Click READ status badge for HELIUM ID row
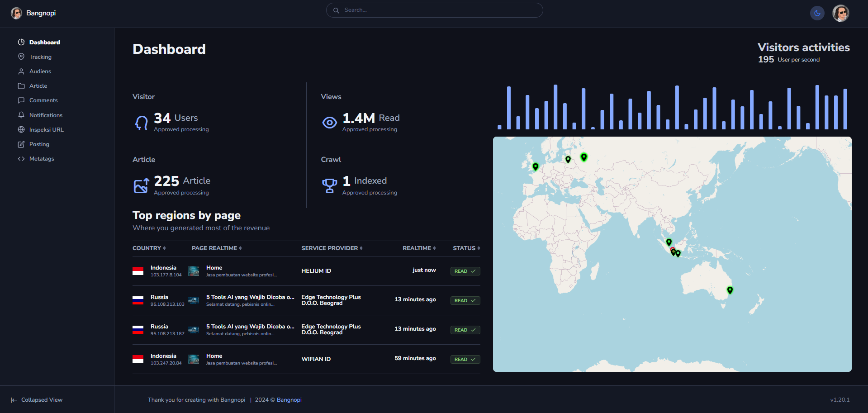This screenshot has width=868, height=413. (x=465, y=271)
